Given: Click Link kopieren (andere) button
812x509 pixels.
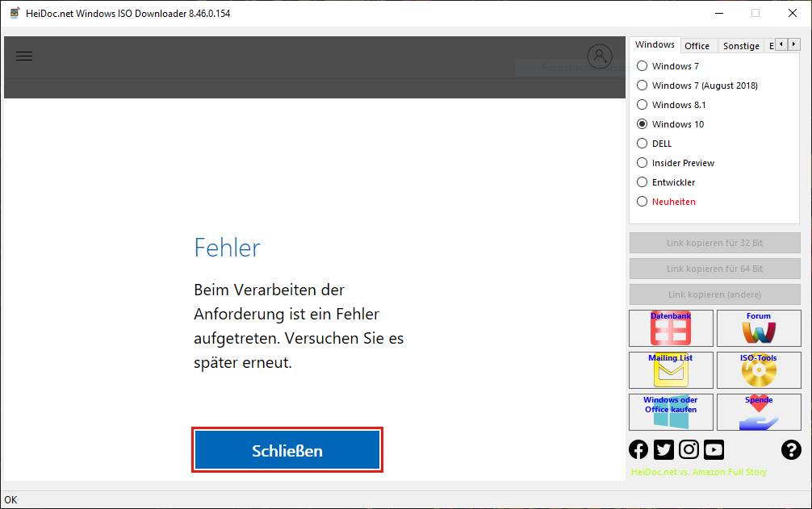Looking at the screenshot, I should [x=714, y=294].
